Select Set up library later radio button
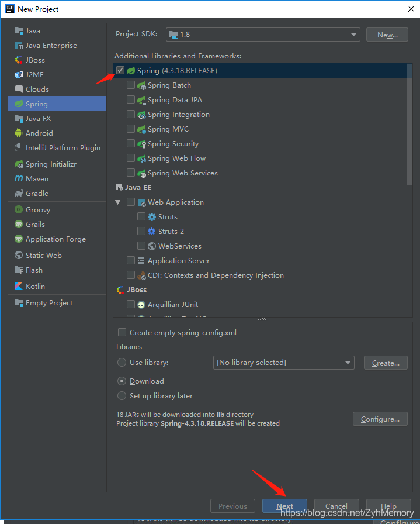 [122, 396]
